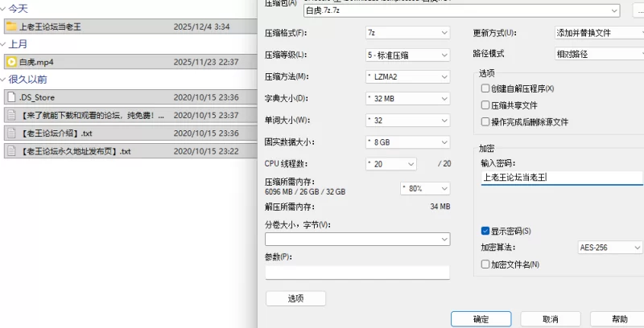The height and width of the screenshot is (328, 644).
Task: Collapse the 很久以前 group
Action: 3,80
